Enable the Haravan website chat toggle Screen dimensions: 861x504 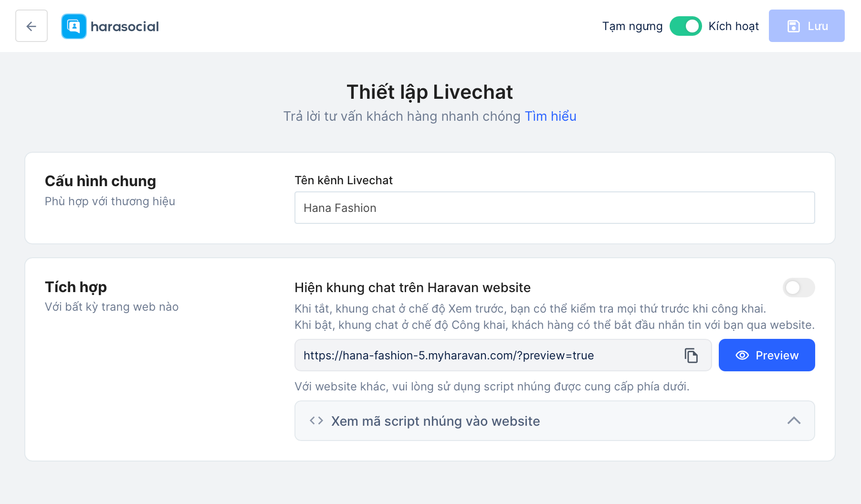[798, 288]
